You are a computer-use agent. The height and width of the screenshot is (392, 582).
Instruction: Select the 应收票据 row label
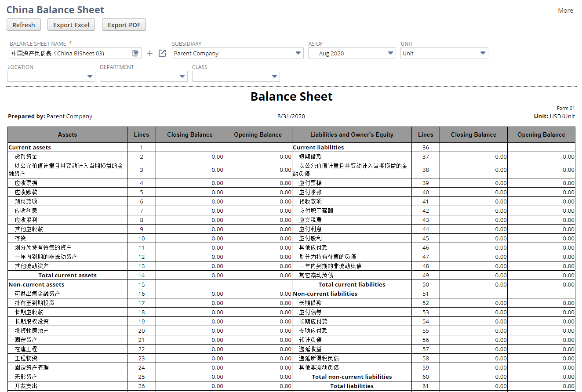(26, 183)
